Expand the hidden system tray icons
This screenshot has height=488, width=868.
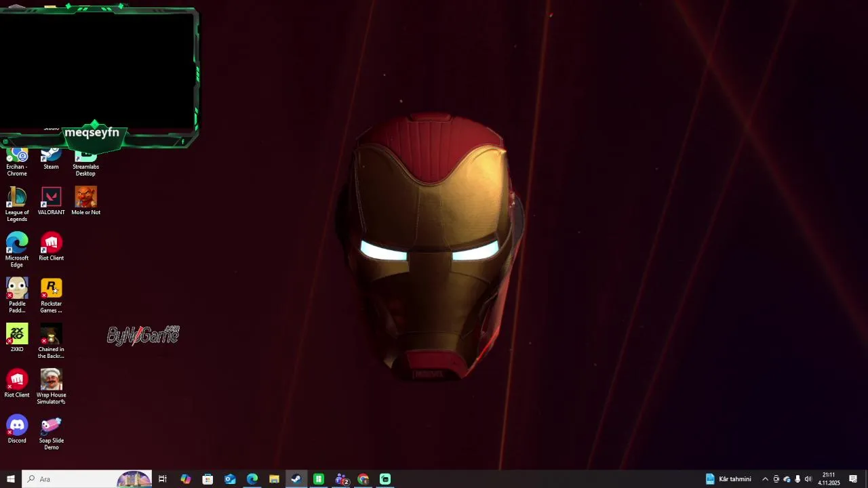(x=765, y=479)
